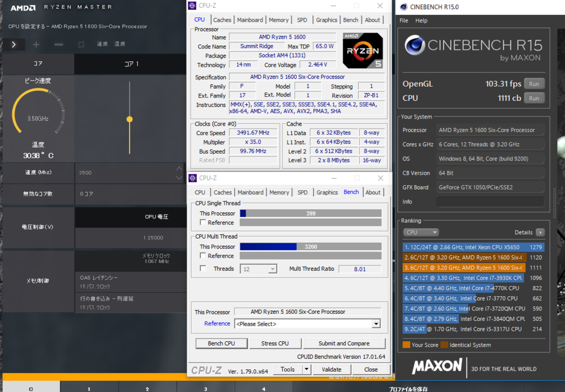Screen dimensions: 565x392
Task: Select Xeon X5650 ranking row
Action: click(x=473, y=247)
